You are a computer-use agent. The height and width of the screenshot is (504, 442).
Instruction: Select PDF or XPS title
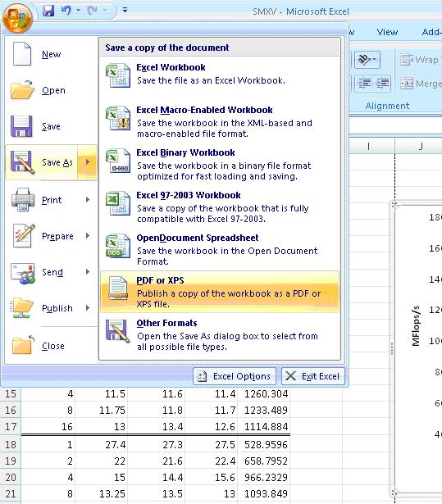[x=160, y=280]
